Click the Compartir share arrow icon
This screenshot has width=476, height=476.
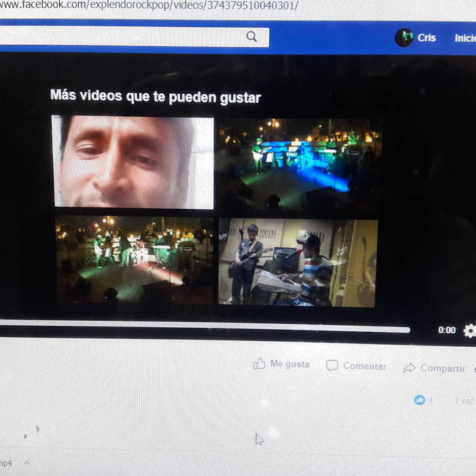409,369
